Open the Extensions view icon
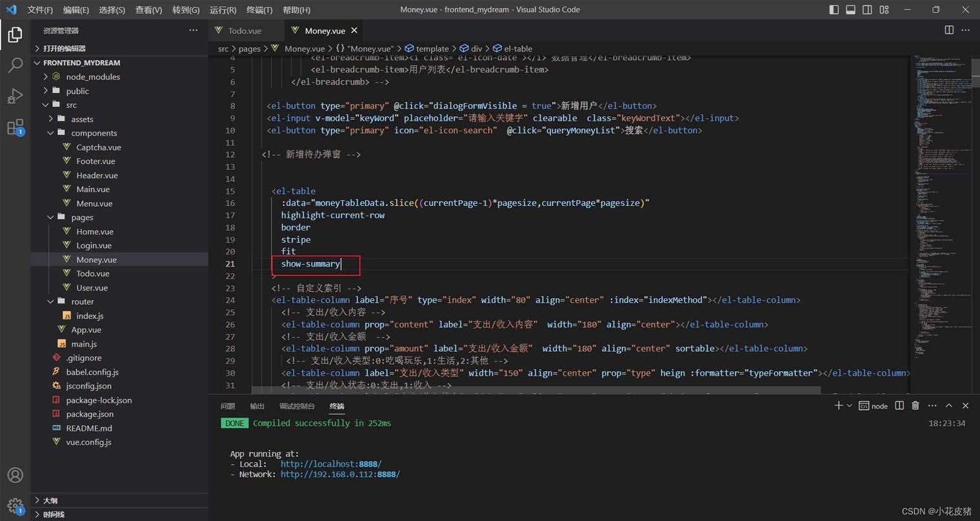This screenshot has height=521, width=980. tap(15, 127)
